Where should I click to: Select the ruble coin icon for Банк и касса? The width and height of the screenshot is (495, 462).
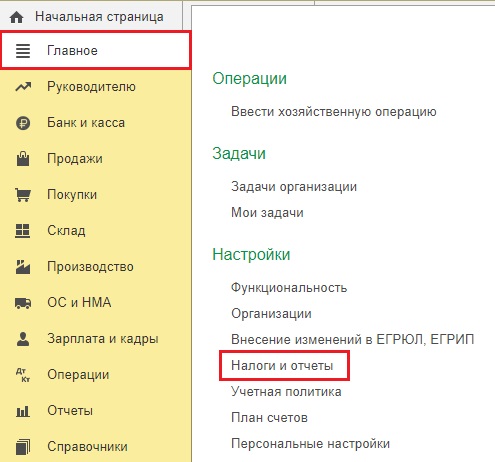pos(23,123)
